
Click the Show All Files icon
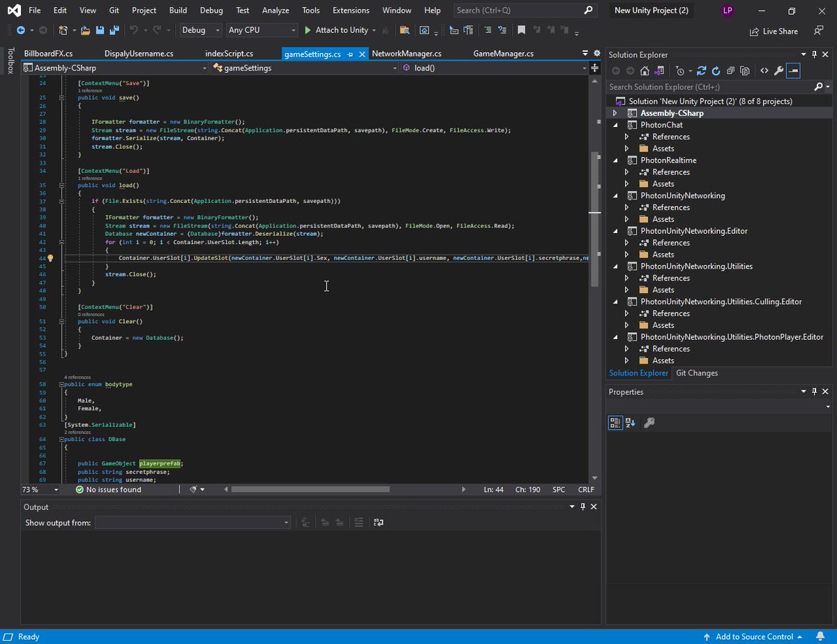pyautogui.click(x=745, y=71)
